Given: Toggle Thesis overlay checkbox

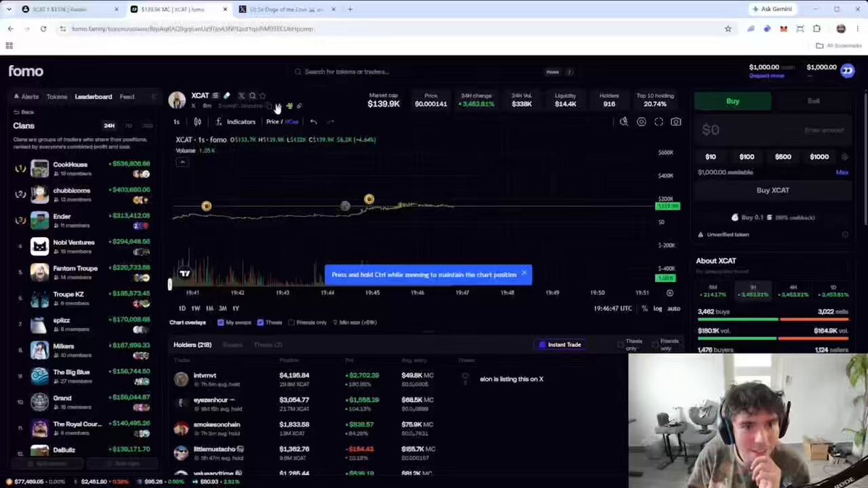Looking at the screenshot, I should click(260, 322).
